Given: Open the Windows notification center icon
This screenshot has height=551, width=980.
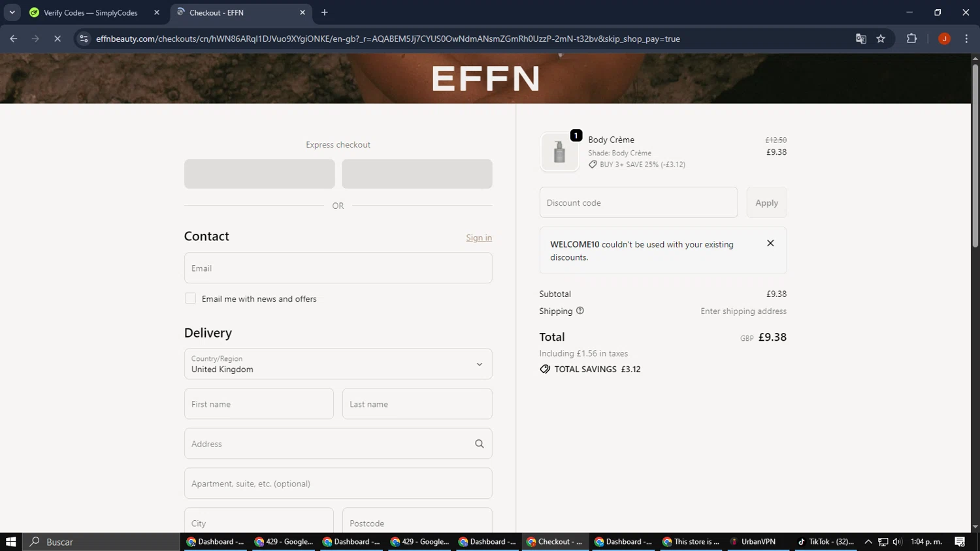Looking at the screenshot, I should (x=960, y=541).
